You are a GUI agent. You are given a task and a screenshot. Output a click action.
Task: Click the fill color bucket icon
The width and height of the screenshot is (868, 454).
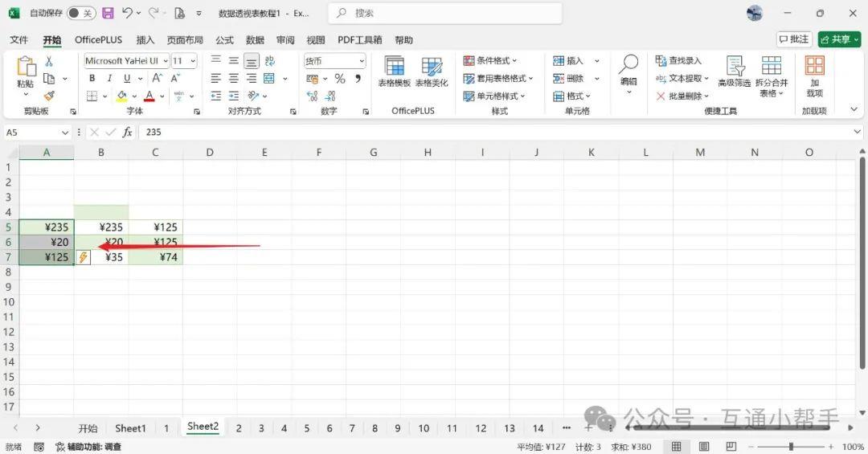[x=121, y=96]
